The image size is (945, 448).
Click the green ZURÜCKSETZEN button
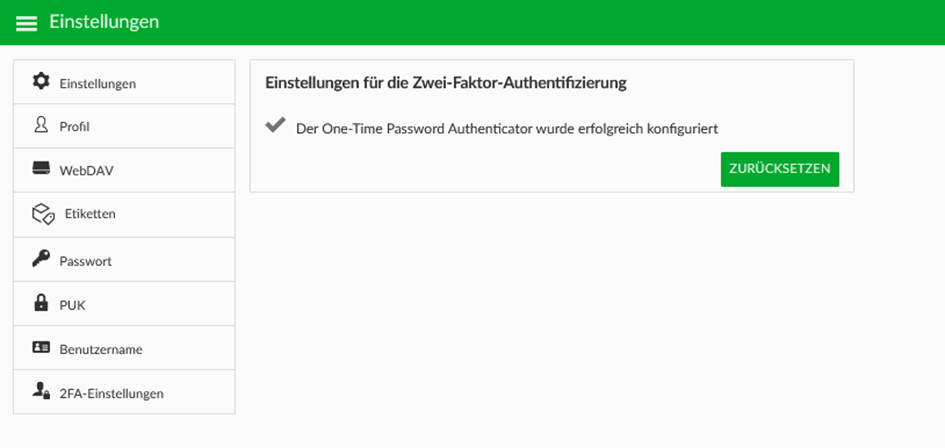tap(780, 169)
